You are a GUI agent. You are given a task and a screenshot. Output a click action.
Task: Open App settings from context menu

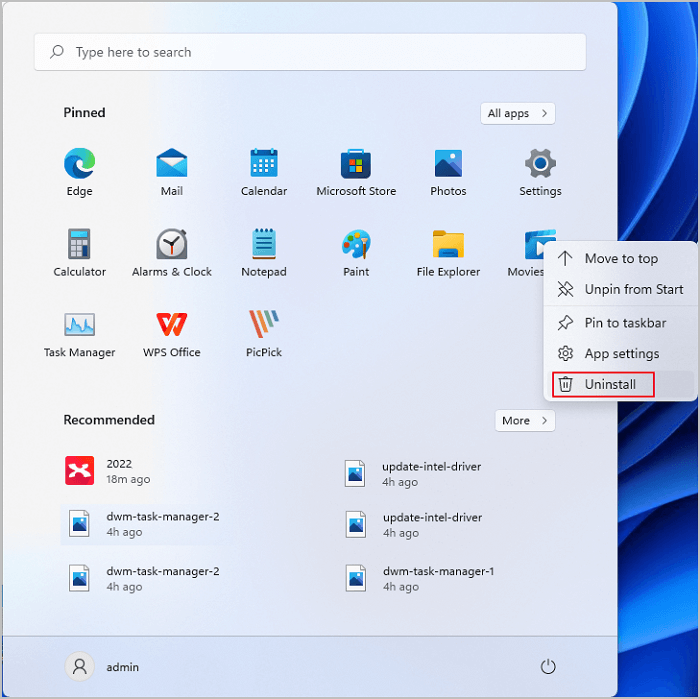pyautogui.click(x=621, y=354)
